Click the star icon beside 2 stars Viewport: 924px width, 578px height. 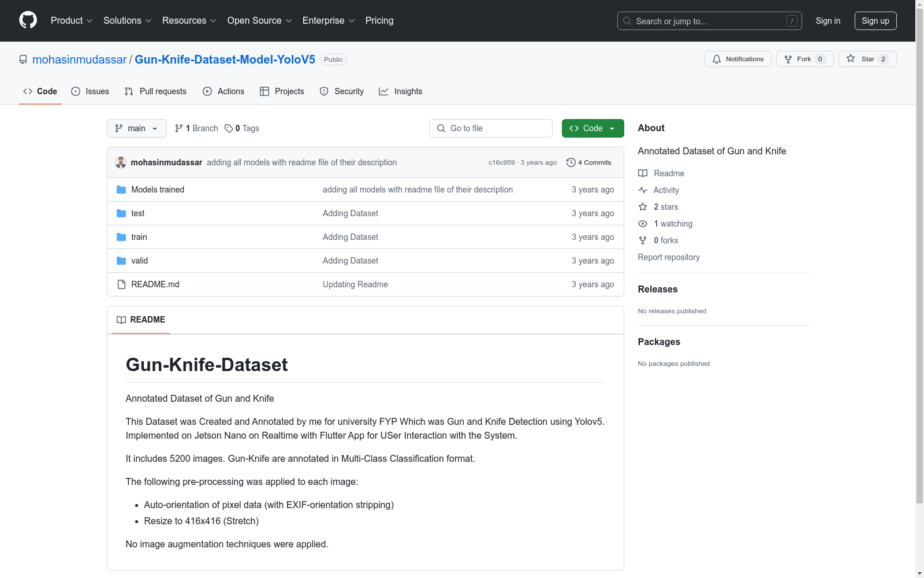pyautogui.click(x=643, y=207)
